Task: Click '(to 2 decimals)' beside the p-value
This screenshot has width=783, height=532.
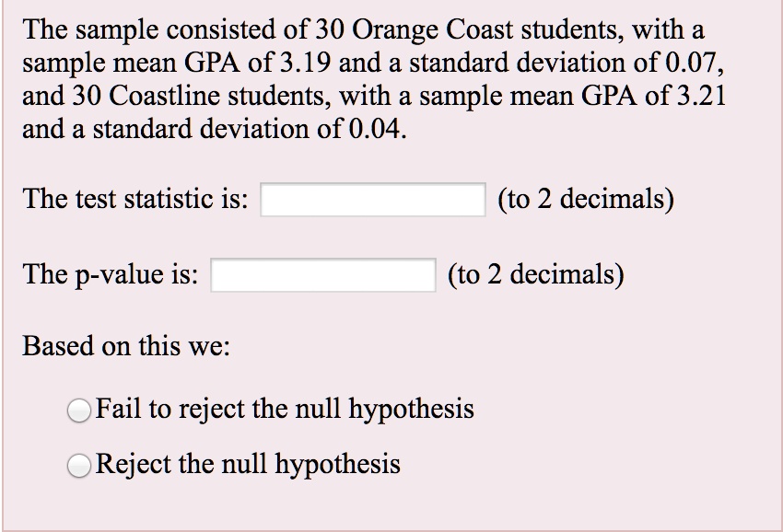Action: click(x=535, y=272)
